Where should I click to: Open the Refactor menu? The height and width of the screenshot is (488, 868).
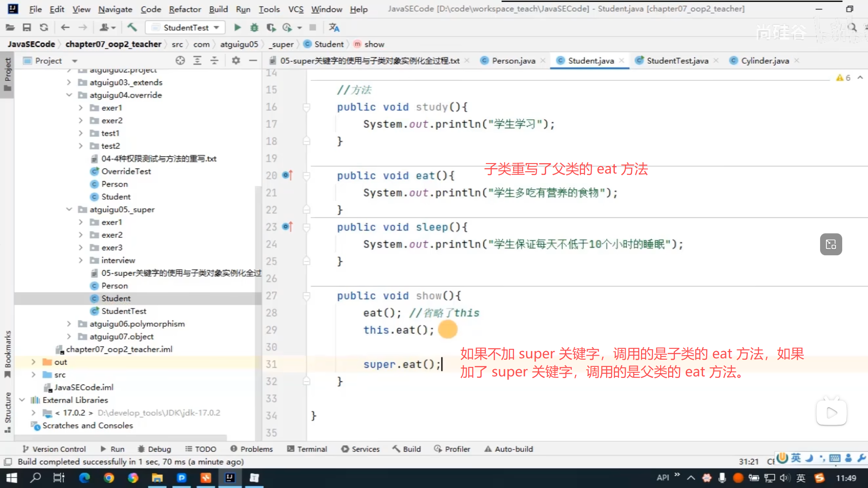tap(184, 9)
